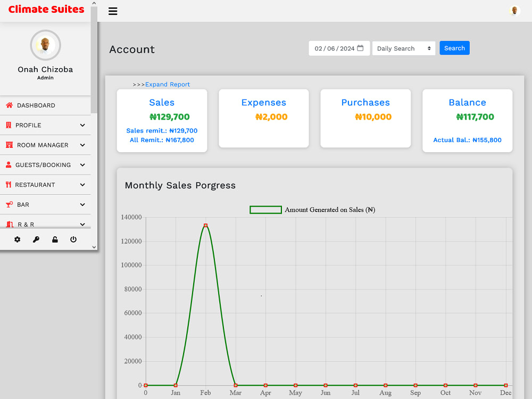Click the Room Manager hotel icon
Image resolution: width=532 pixels, height=399 pixels.
tap(10, 145)
